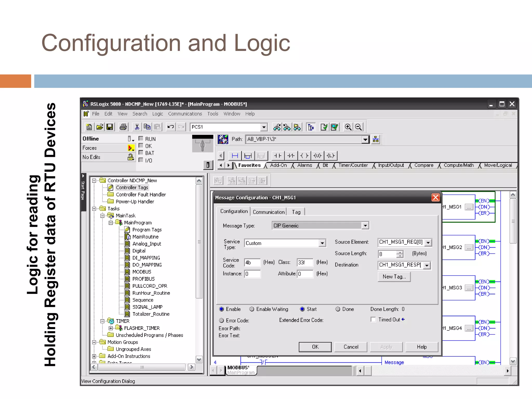Image resolution: width=532 pixels, height=399 pixels.
Task: Select the Timer/Counter instruction tab
Action: 353,165
